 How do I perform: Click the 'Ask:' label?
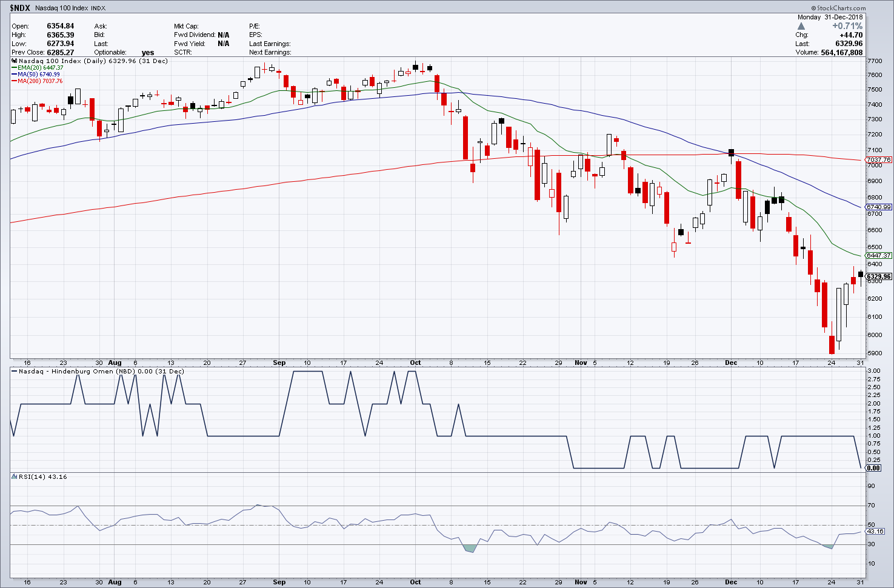(101, 26)
